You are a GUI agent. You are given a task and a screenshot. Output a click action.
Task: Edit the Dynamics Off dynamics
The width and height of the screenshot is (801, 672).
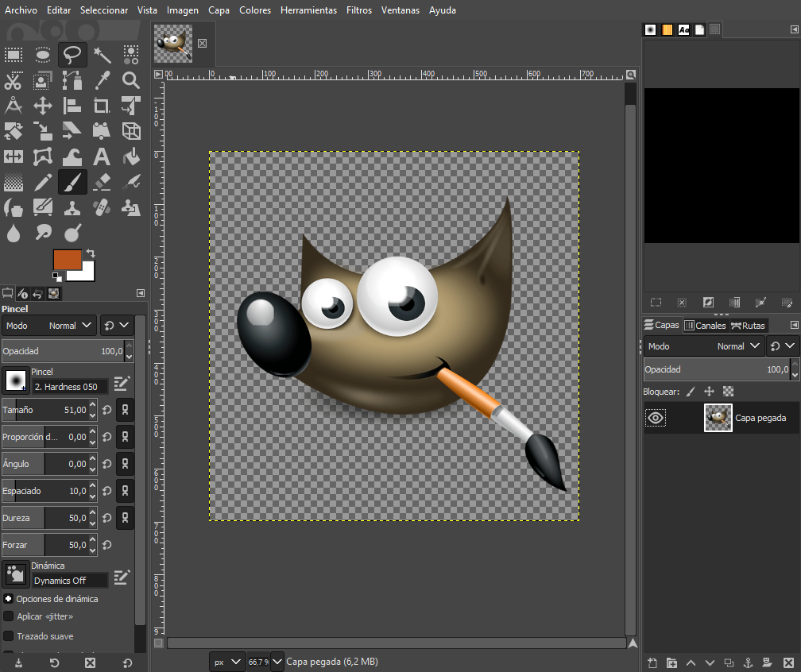click(x=122, y=577)
